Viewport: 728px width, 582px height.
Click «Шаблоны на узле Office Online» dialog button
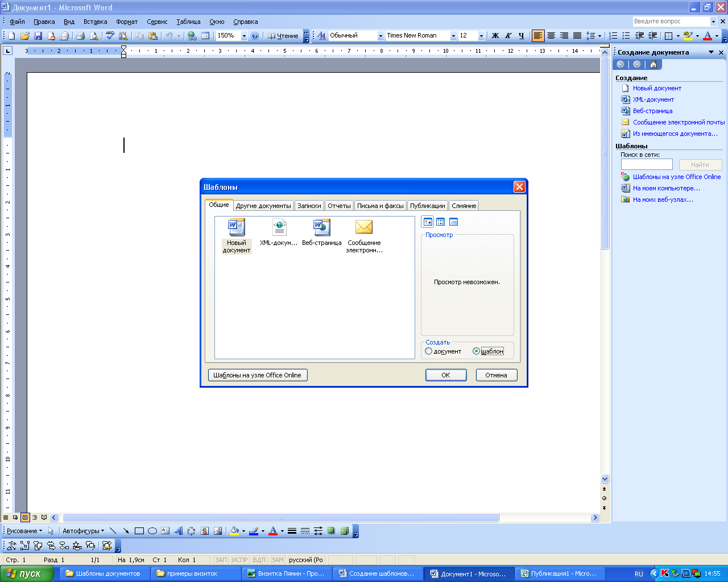(x=258, y=375)
